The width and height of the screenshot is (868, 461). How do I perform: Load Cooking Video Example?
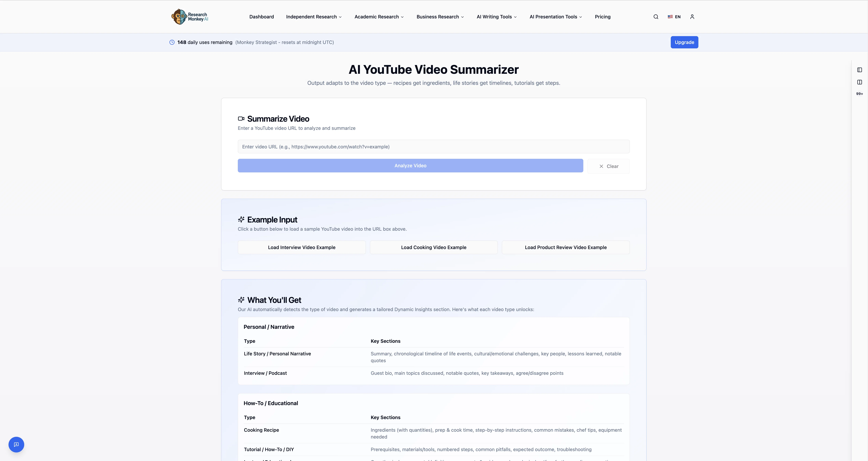click(434, 248)
